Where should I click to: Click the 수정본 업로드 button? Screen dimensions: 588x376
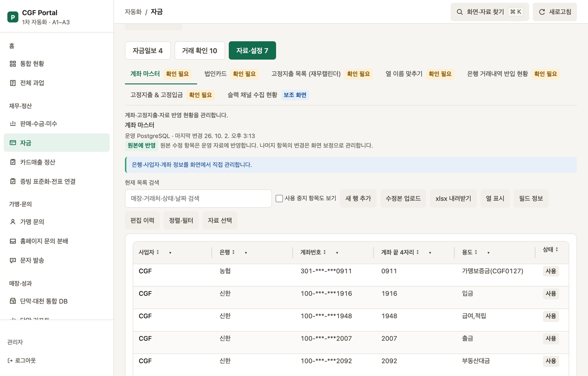(x=403, y=199)
